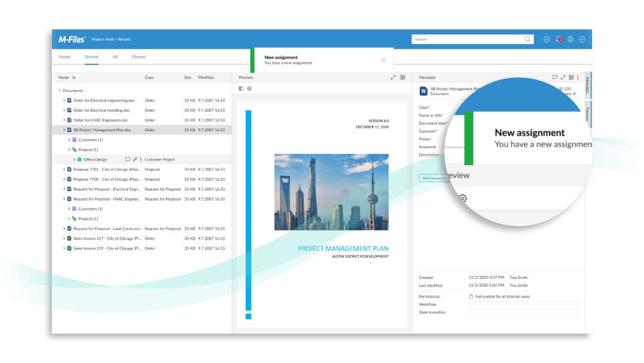
Task: Switch to the Pinned tab
Action: point(138,57)
